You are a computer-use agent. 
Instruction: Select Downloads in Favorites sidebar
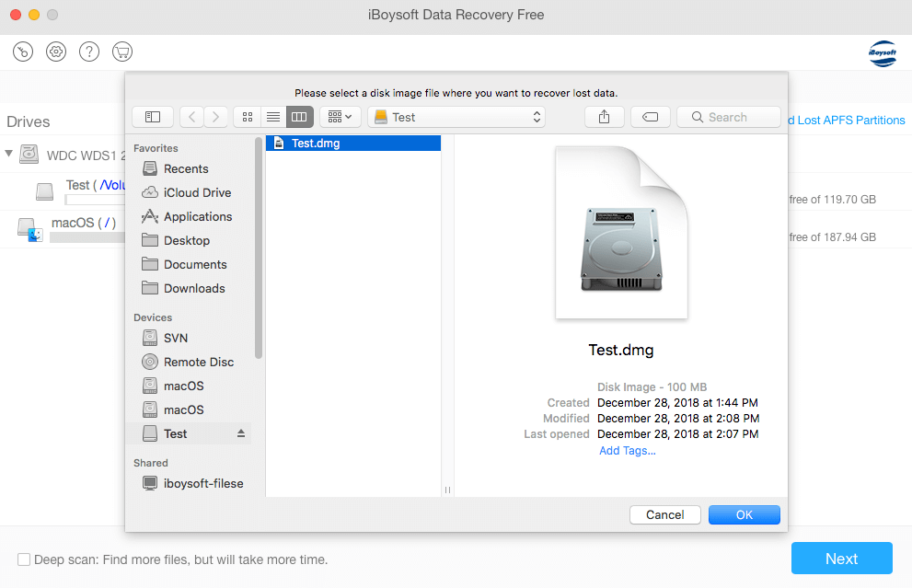[x=193, y=288]
